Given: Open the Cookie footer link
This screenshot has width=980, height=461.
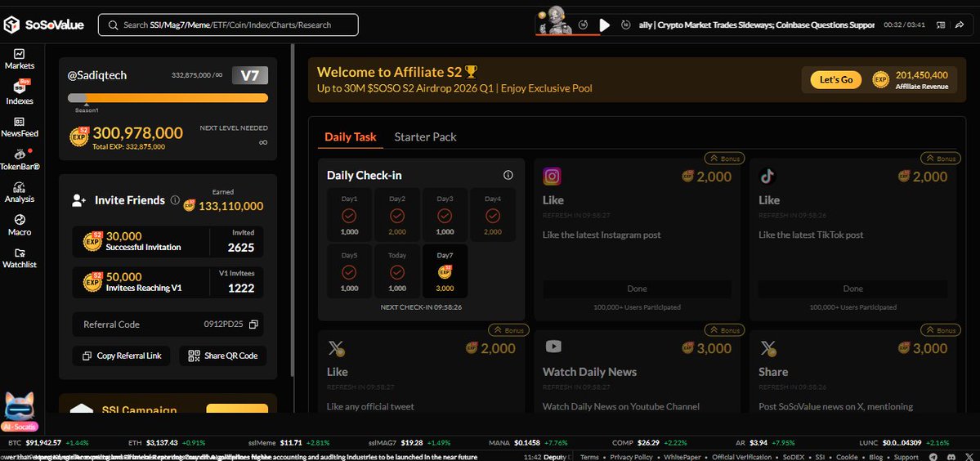Looking at the screenshot, I should 847,457.
